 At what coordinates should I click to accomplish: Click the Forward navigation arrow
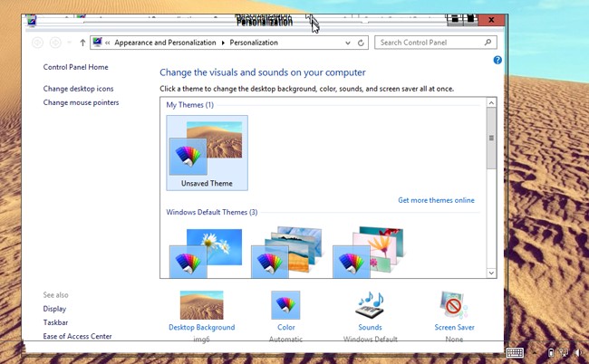(x=55, y=43)
